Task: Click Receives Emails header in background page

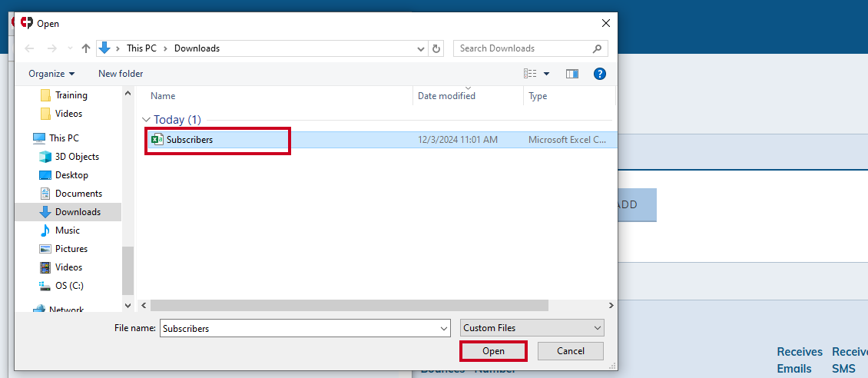Action: [800, 360]
